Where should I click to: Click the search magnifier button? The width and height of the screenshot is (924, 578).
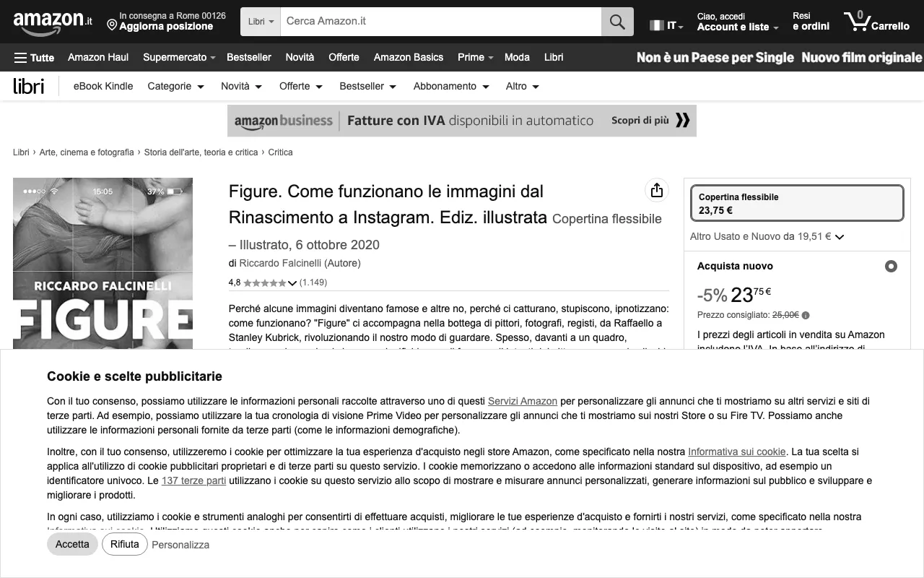tap(617, 22)
